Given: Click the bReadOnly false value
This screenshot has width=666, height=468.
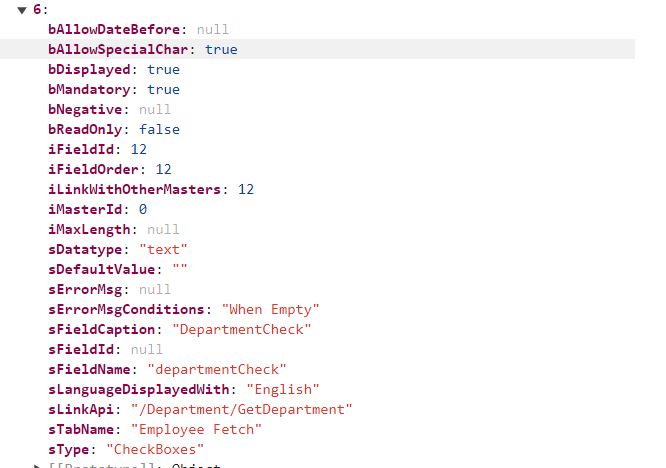Looking at the screenshot, I should click(x=160, y=129).
